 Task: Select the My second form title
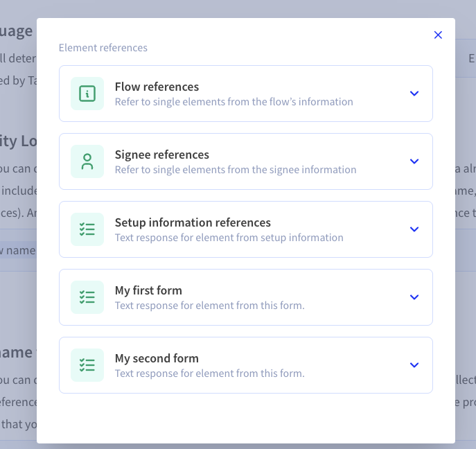pos(157,358)
